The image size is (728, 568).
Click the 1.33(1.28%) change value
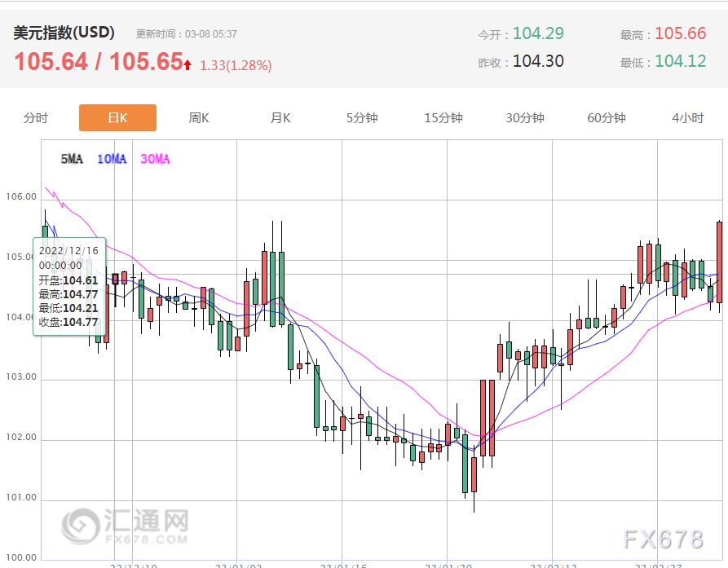click(236, 65)
